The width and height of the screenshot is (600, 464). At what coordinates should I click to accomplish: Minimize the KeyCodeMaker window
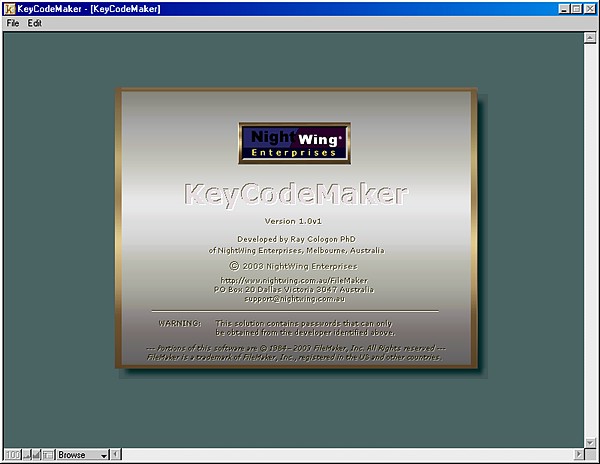[x=564, y=9]
